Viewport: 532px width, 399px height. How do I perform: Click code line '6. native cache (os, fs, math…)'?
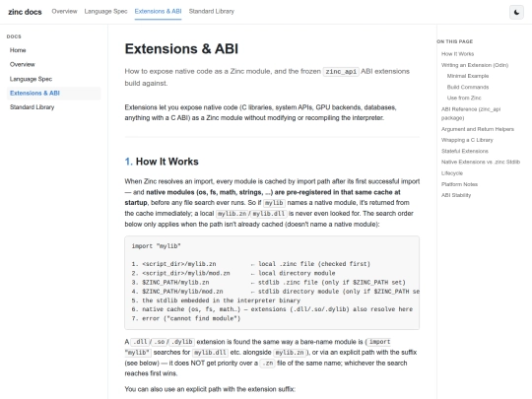(x=272, y=309)
